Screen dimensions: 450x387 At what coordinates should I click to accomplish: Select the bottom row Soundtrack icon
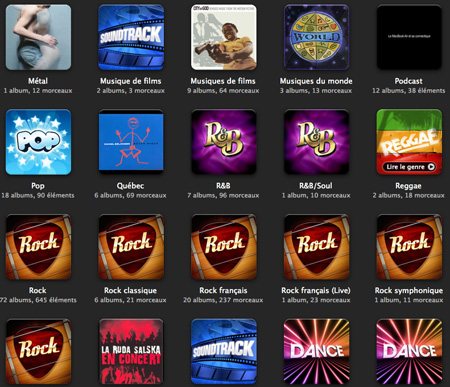click(x=224, y=351)
